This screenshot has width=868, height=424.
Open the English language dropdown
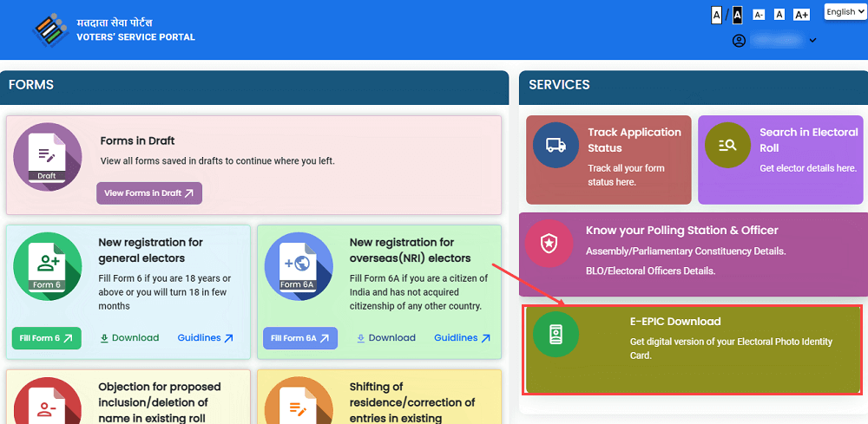coord(845,11)
